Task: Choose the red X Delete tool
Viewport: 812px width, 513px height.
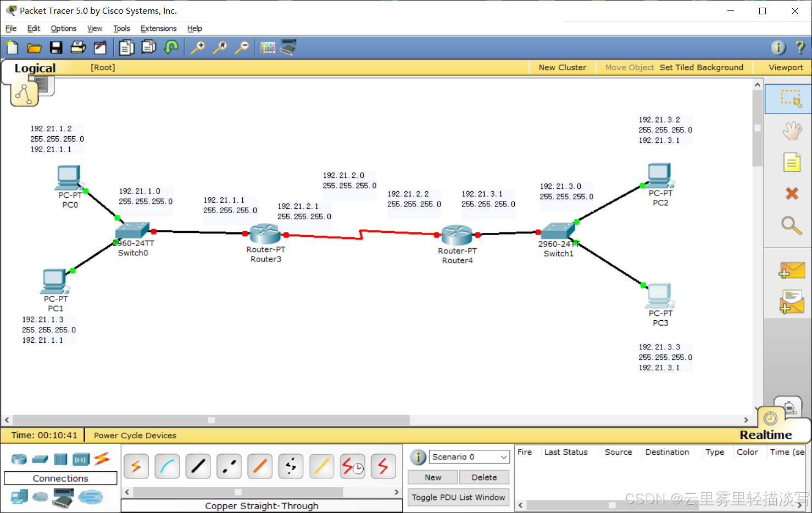Action: 792,193
